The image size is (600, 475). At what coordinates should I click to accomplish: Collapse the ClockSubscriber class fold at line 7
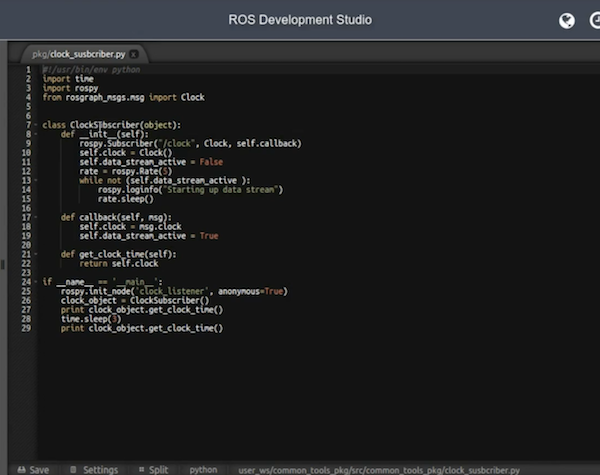coord(36,125)
